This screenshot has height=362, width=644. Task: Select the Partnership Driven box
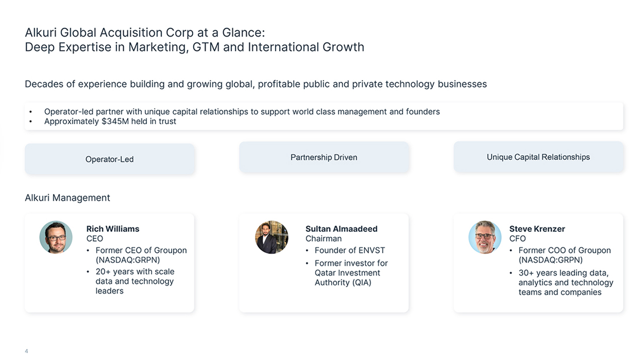pyautogui.click(x=324, y=157)
